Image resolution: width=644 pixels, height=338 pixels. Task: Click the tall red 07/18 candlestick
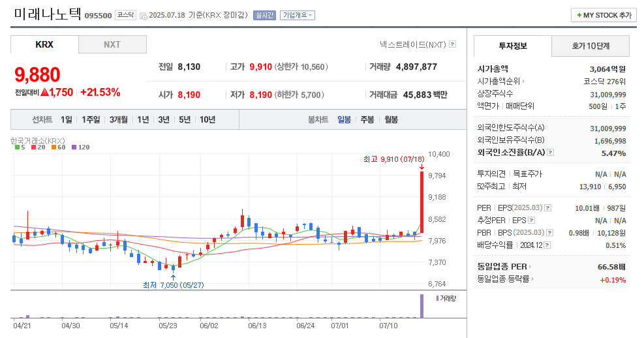pyautogui.click(x=422, y=202)
